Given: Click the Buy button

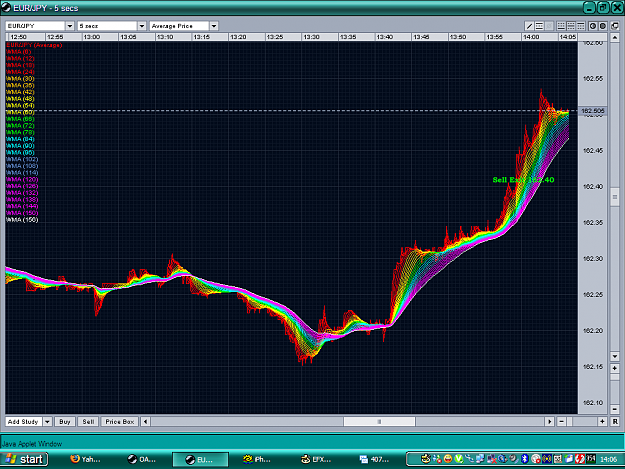Looking at the screenshot, I should click(65, 422).
